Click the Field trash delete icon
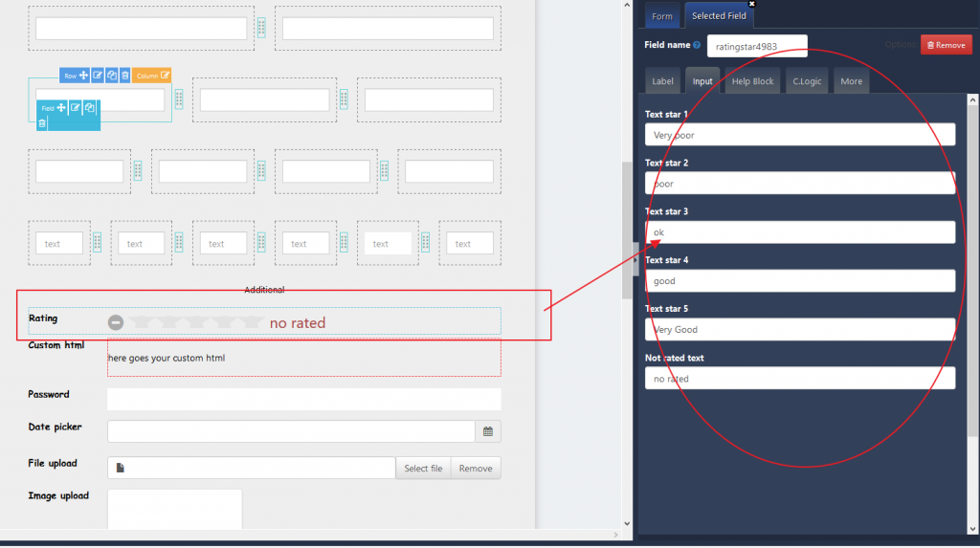 [x=42, y=122]
